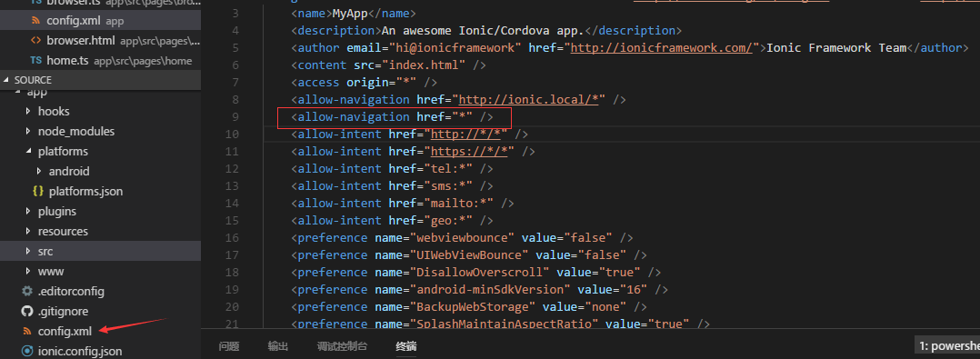Switch to the 调试控制台 panel tab
This screenshot has height=359, width=980.
342,346
